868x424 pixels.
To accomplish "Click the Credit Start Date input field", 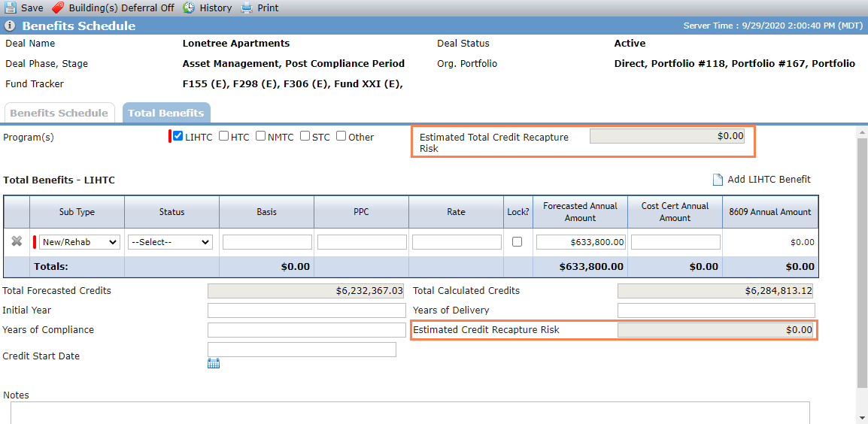I will [x=302, y=350].
